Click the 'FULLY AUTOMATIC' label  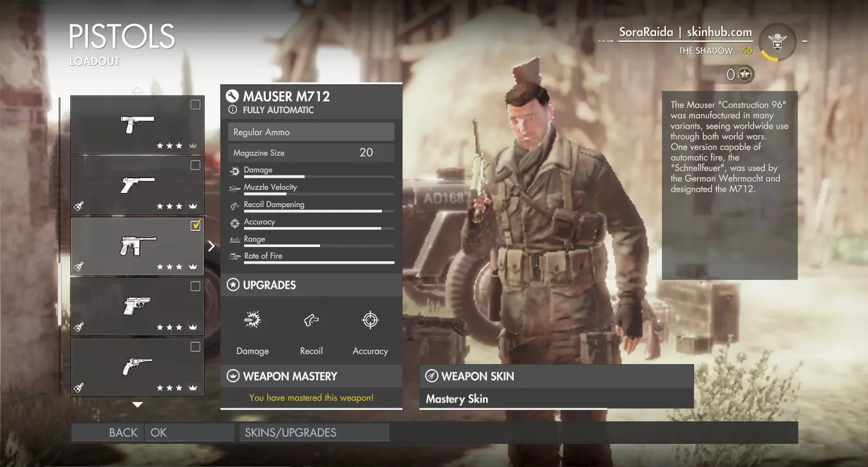pos(278,110)
